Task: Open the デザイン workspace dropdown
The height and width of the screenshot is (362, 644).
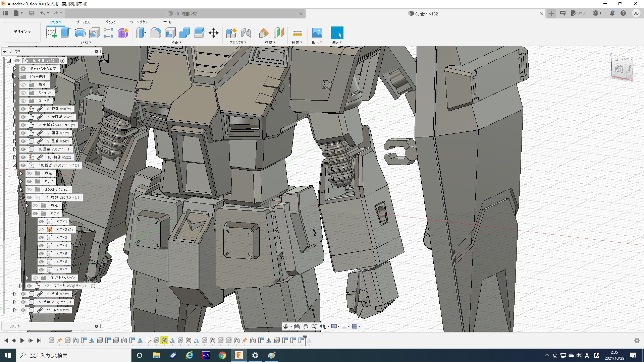Action: click(x=22, y=32)
